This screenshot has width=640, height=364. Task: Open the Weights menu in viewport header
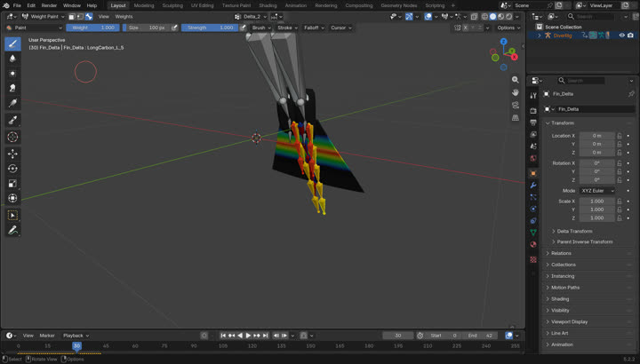pos(124,17)
